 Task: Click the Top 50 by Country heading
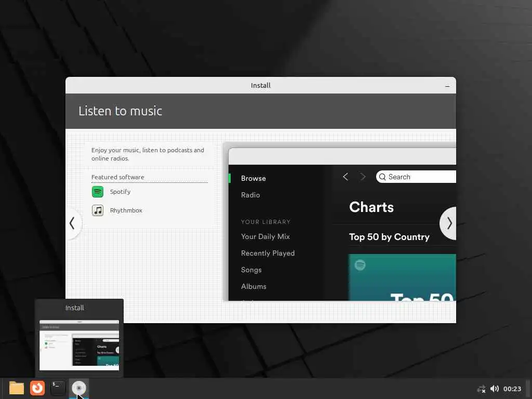point(389,237)
